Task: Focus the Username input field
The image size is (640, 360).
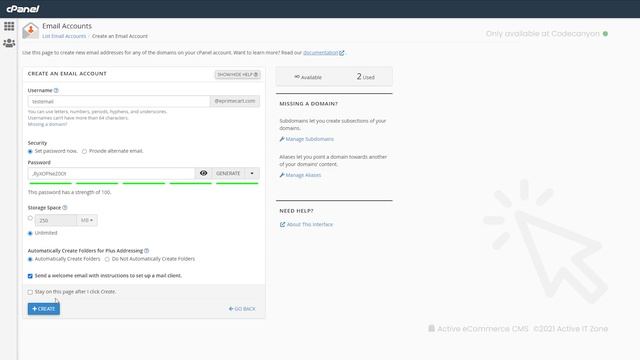Action: pyautogui.click(x=119, y=101)
